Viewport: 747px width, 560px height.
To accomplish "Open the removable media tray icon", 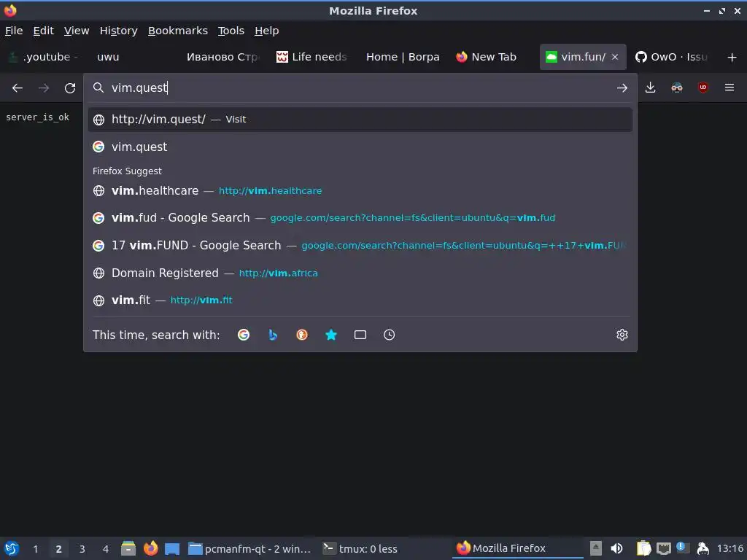I will coord(595,548).
